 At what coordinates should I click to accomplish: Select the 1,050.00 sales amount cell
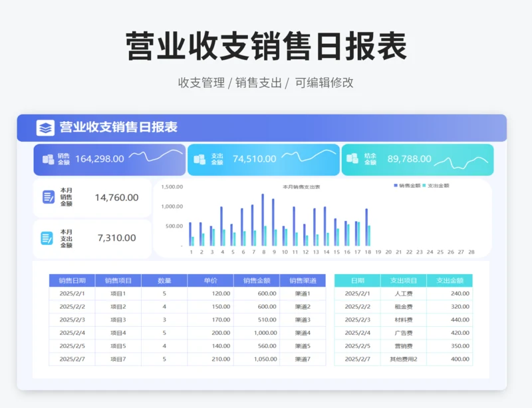click(x=257, y=359)
